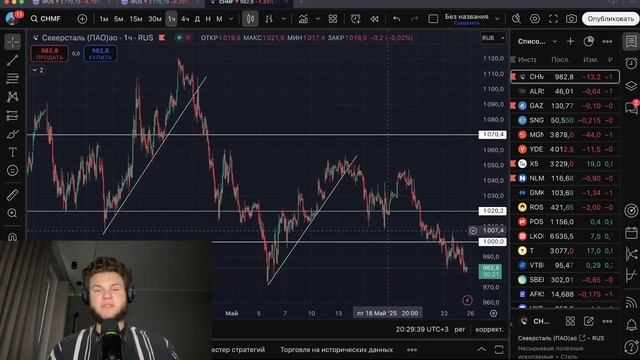
Task: Open the RUB currency dropdown
Action: pos(493,38)
